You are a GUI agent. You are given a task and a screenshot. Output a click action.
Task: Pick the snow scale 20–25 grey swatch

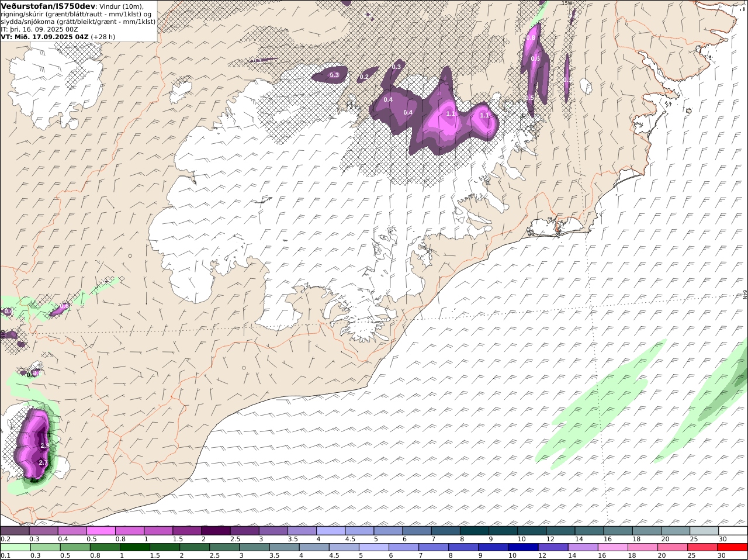[676, 530]
